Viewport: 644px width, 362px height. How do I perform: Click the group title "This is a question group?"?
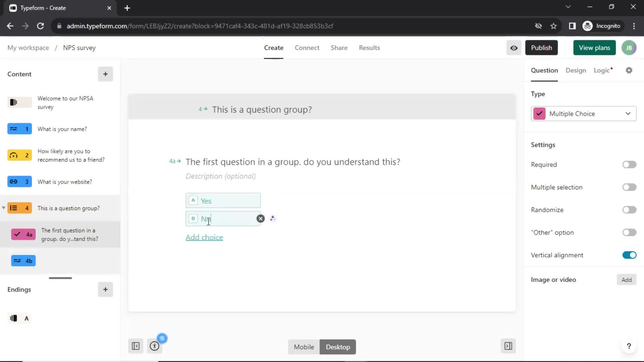[262, 110]
